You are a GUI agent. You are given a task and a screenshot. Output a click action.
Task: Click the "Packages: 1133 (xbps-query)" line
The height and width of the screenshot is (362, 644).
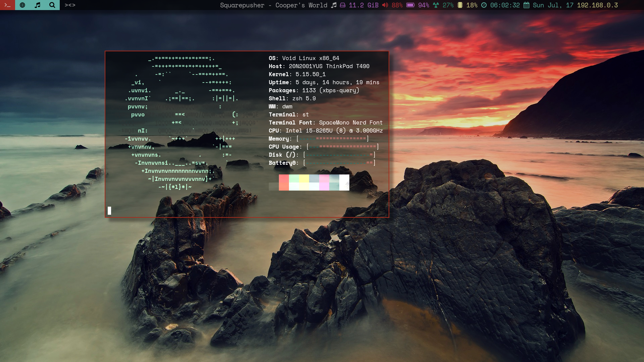pyautogui.click(x=314, y=90)
